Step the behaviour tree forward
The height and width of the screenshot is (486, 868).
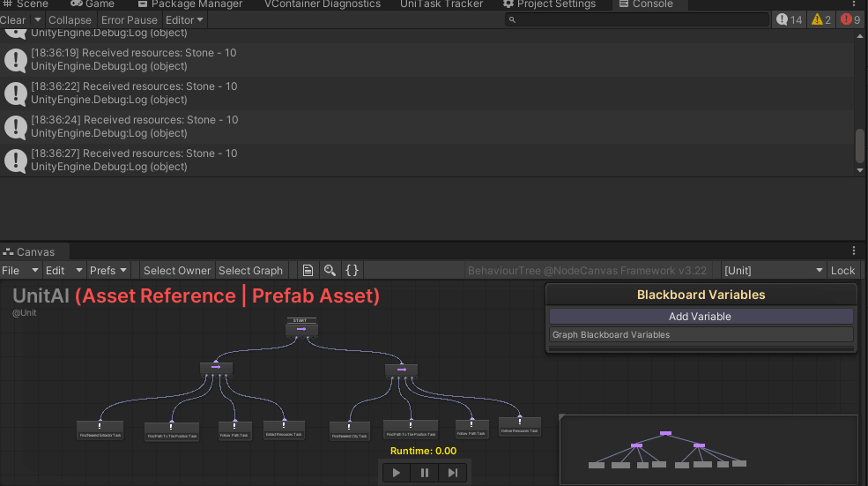(453, 473)
